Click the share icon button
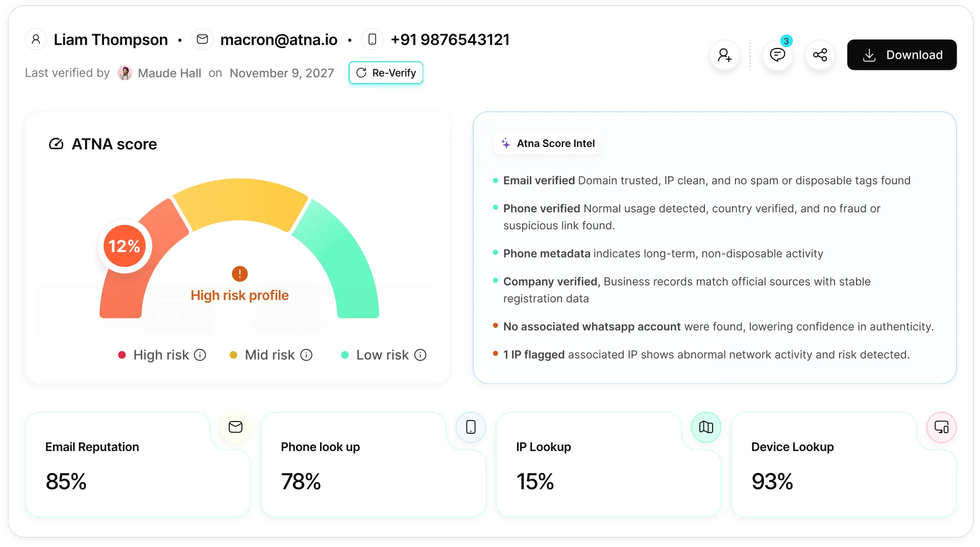Image resolution: width=980 pixels, height=547 pixels. (820, 55)
